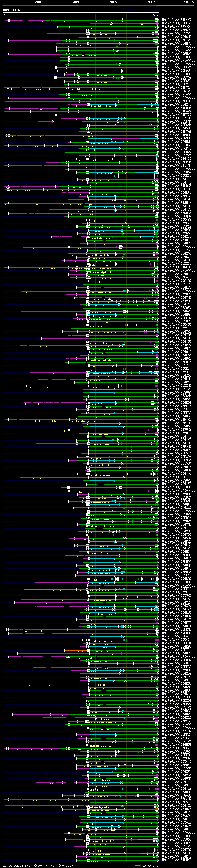This screenshot has width=197, height=868.
Task: Select hit label UniRef100_Q55G64
Action: click(177, 172)
